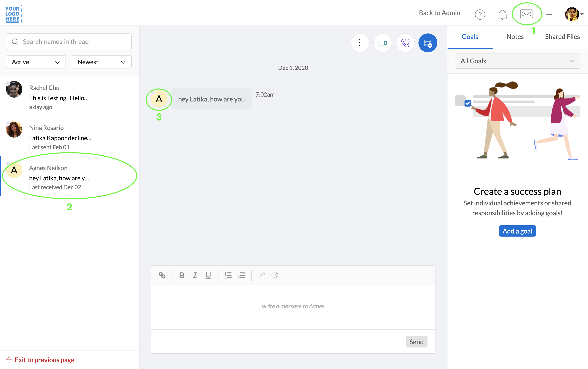The image size is (588, 369).
Task: Click the write a message to Agnes box
Action: [293, 307]
